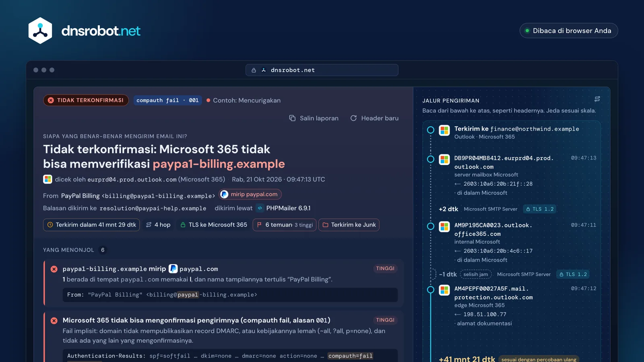The height and width of the screenshot is (362, 644).
Task: Click the route icon beside 'JALUR PENGIRIMAN'
Action: point(597,99)
